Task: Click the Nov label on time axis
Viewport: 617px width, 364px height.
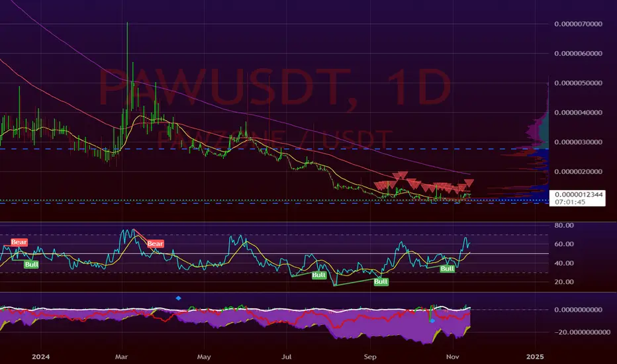Action: pyautogui.click(x=453, y=357)
